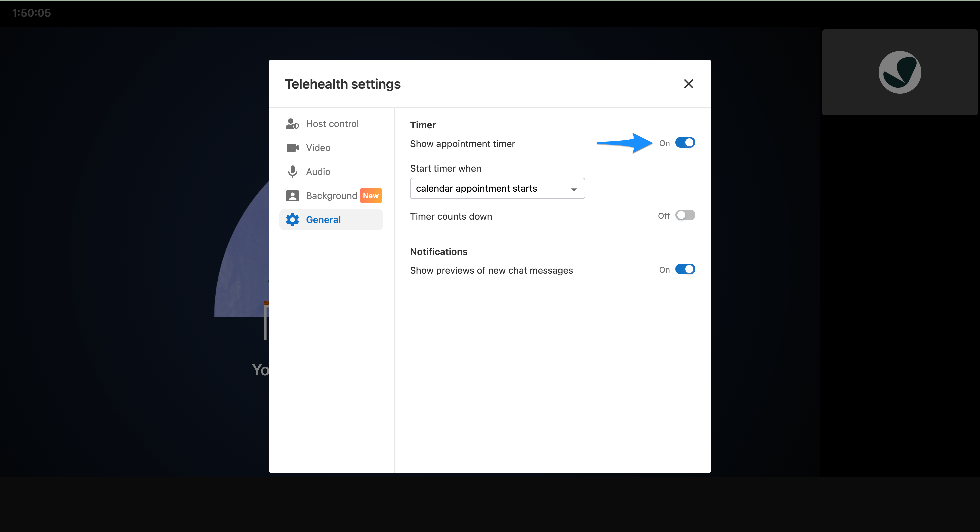Switch to the Audio settings tab
Screen dimensions: 980x532
click(331, 172)
